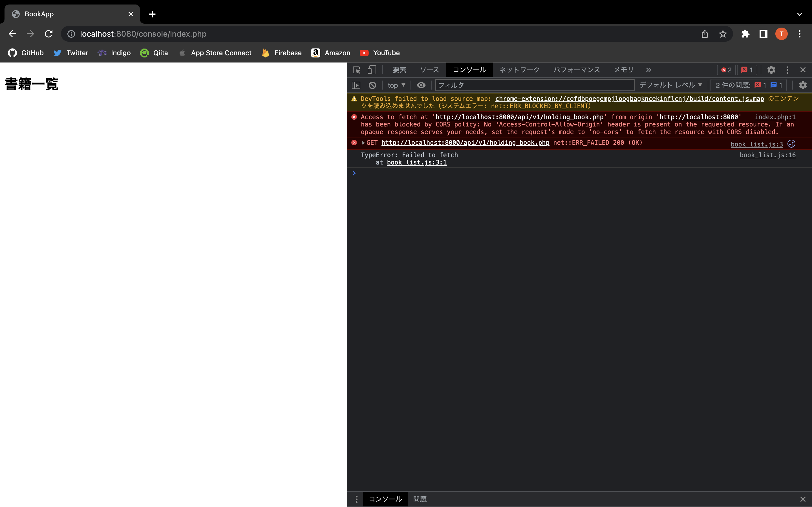
Task: Toggle device toolbar emulation icon
Action: pos(371,70)
